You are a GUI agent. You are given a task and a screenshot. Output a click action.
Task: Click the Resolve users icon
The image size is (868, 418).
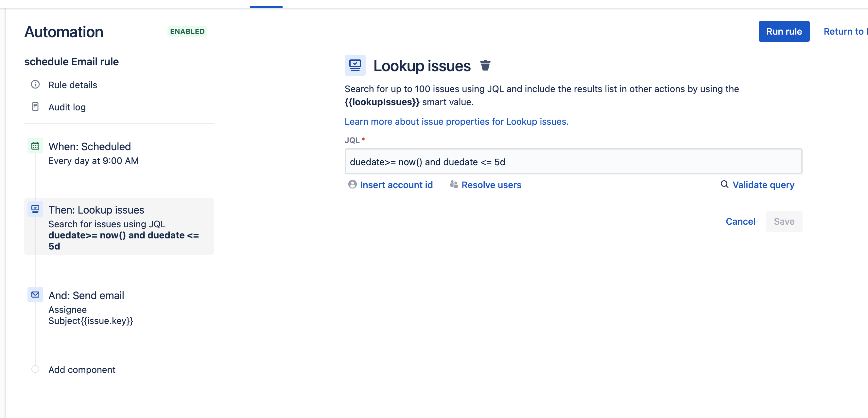click(x=453, y=184)
